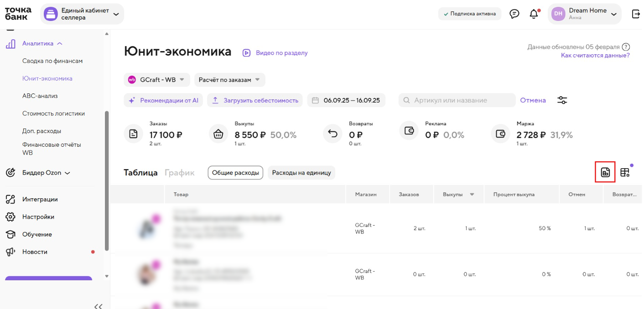Click the Биддер Ozon icon
This screenshot has width=644, height=309.
[x=10, y=173]
